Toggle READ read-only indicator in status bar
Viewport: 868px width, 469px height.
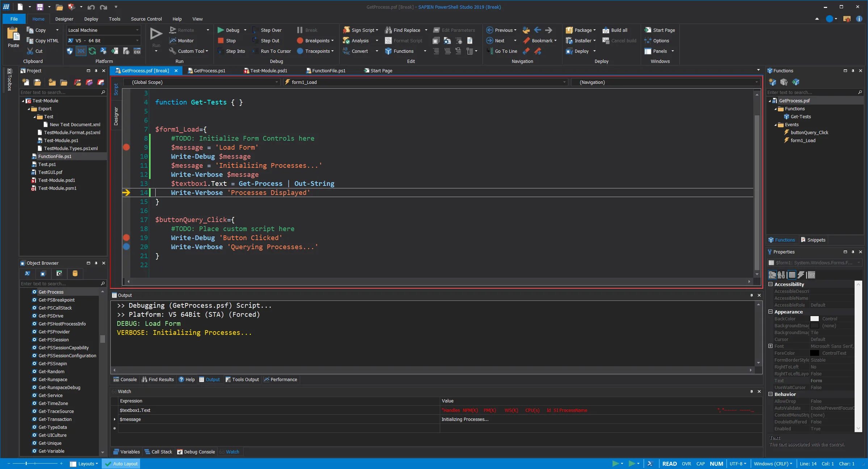(669, 464)
